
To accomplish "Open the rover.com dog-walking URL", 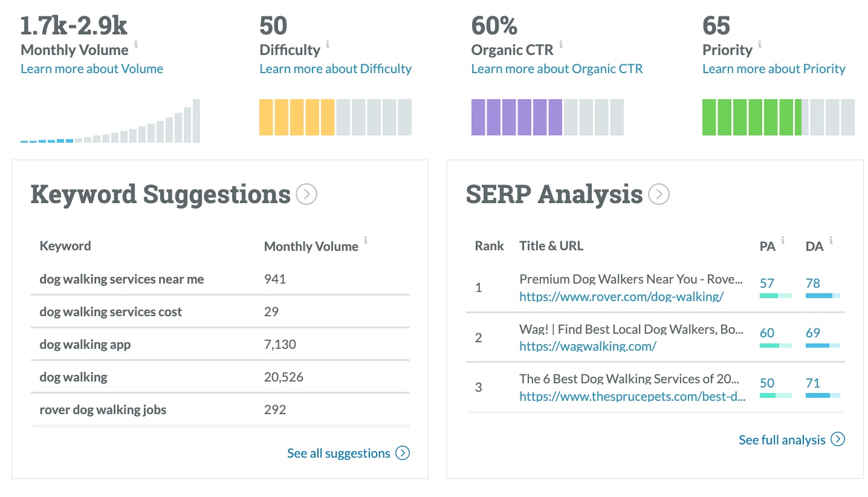I will click(621, 297).
